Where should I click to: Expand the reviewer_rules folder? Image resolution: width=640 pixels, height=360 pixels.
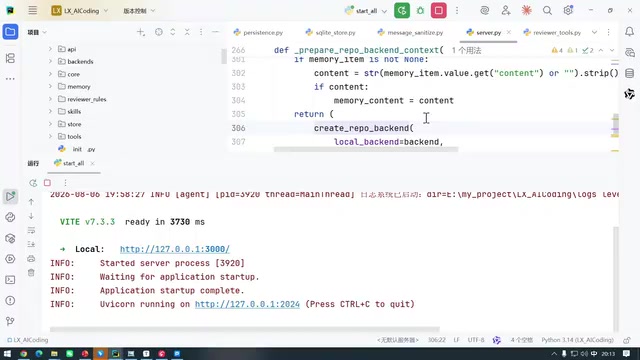pos(50,99)
